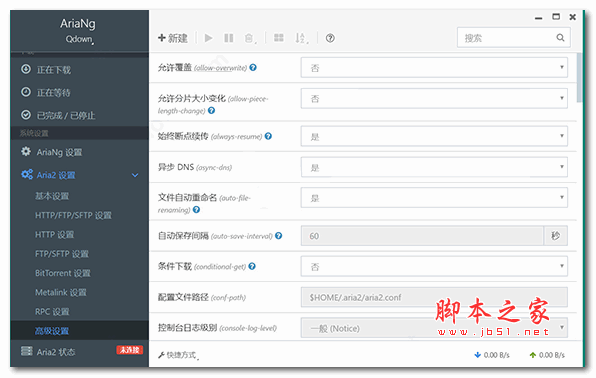Screen dimensions: 596x378
Task: Show help for allow-piece-length-change option
Action: click(212, 110)
